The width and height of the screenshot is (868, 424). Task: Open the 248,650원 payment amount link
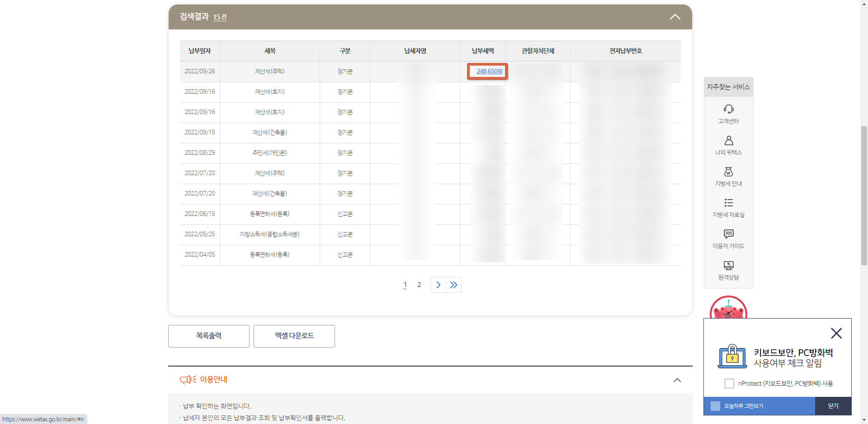click(x=489, y=71)
